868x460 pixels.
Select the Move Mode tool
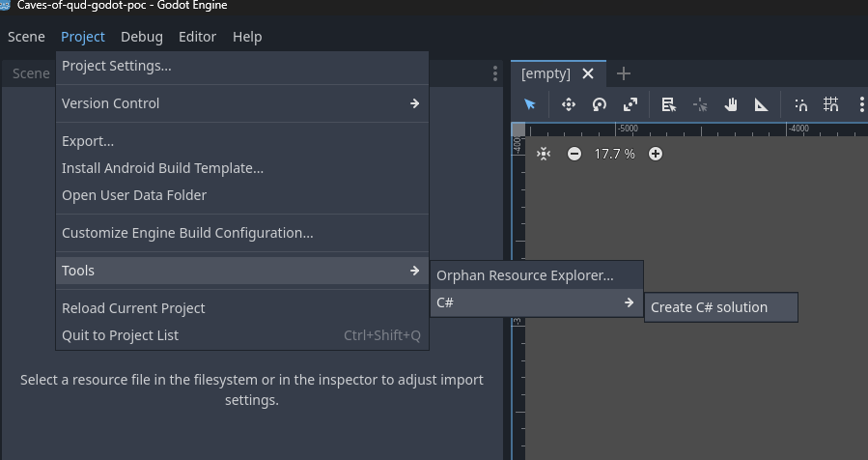[568, 104]
